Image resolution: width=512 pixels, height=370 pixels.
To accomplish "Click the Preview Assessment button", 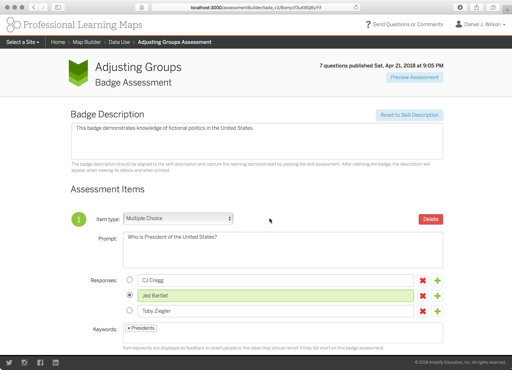I will 415,77.
